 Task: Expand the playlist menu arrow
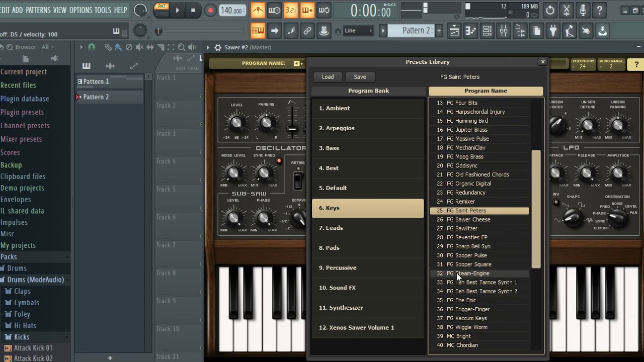pos(80,47)
